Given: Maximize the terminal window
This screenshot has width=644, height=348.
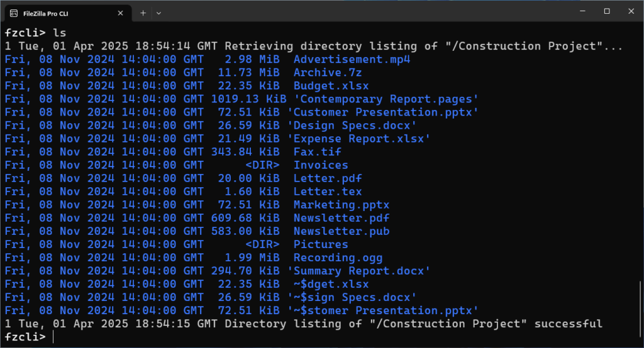Looking at the screenshot, I should [607, 11].
